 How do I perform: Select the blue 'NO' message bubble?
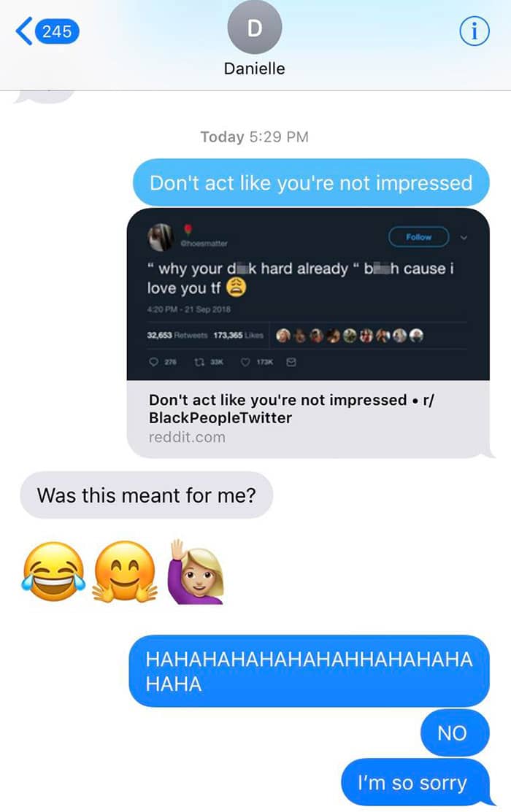click(455, 732)
